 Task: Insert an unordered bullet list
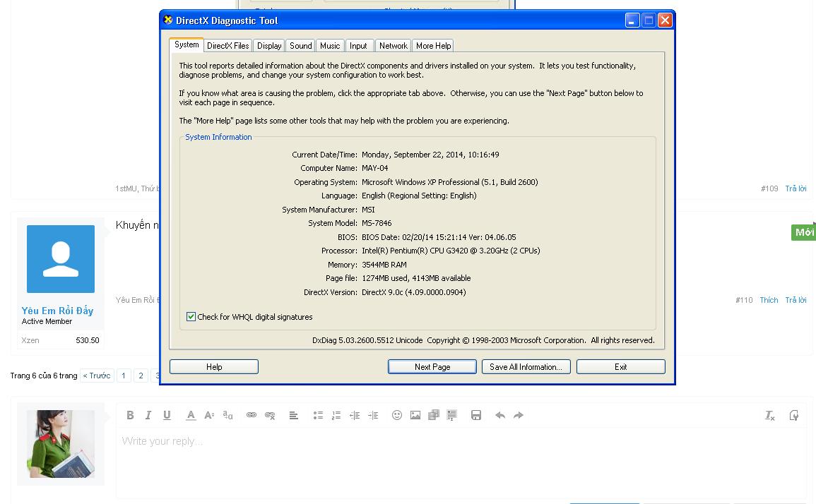click(x=318, y=415)
